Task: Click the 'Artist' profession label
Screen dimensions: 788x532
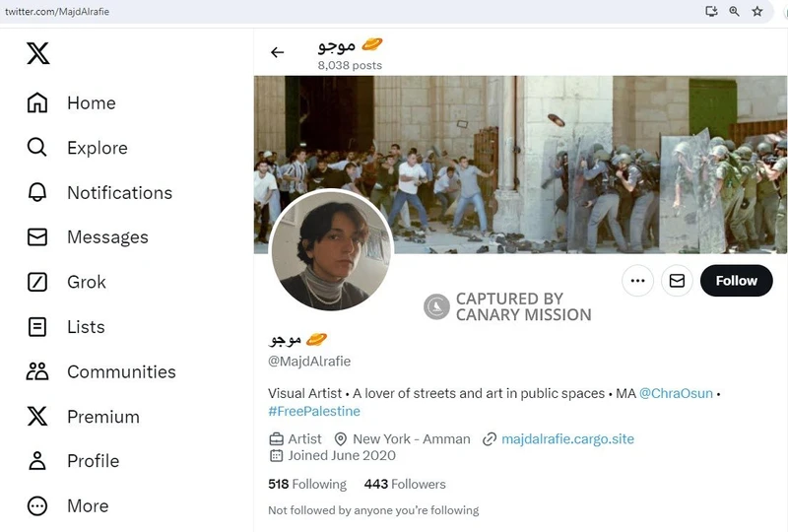Action: coord(304,439)
